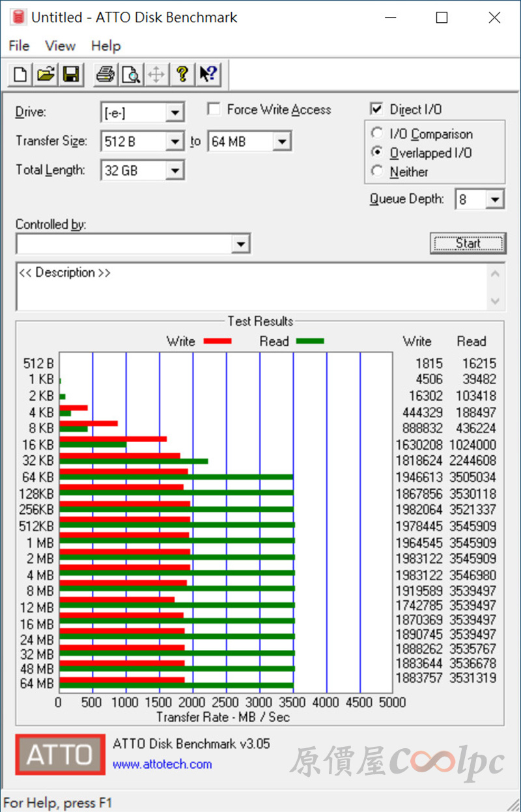
Task: Click the About question mark icon
Action: (x=182, y=75)
